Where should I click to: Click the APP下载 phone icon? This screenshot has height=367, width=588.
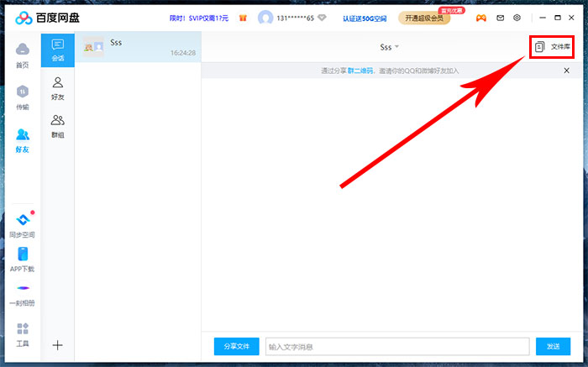23,254
